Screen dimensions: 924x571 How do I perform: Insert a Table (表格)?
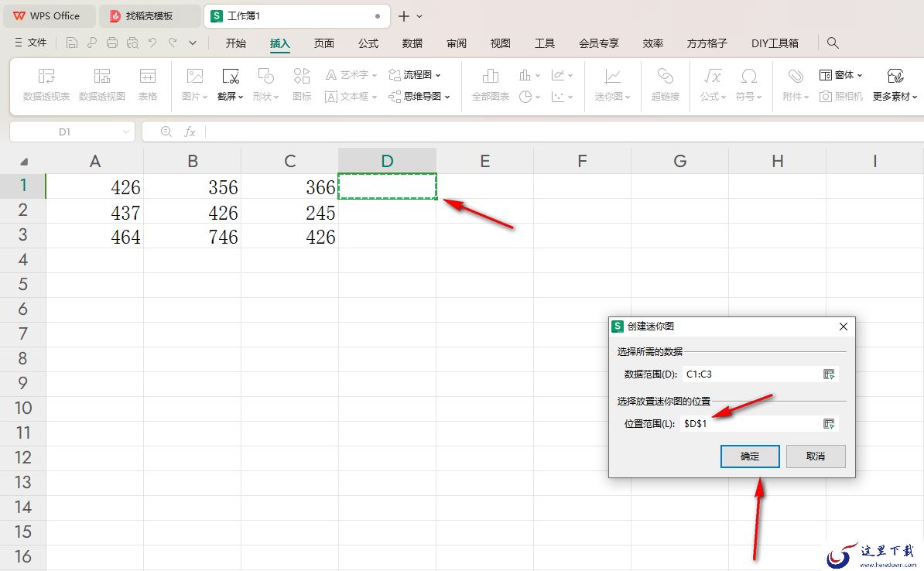(147, 84)
